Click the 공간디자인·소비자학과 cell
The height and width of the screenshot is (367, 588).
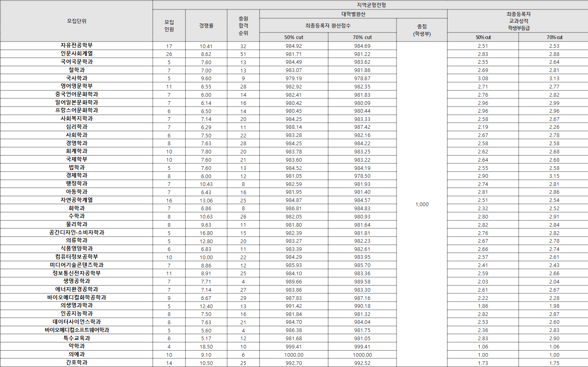click(77, 232)
